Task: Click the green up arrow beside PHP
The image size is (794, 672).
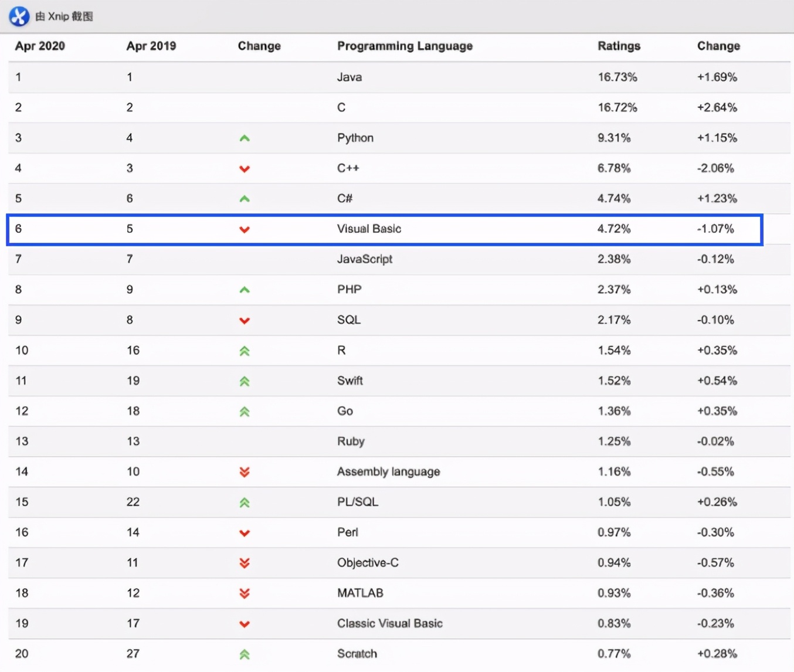Action: pyautogui.click(x=245, y=290)
